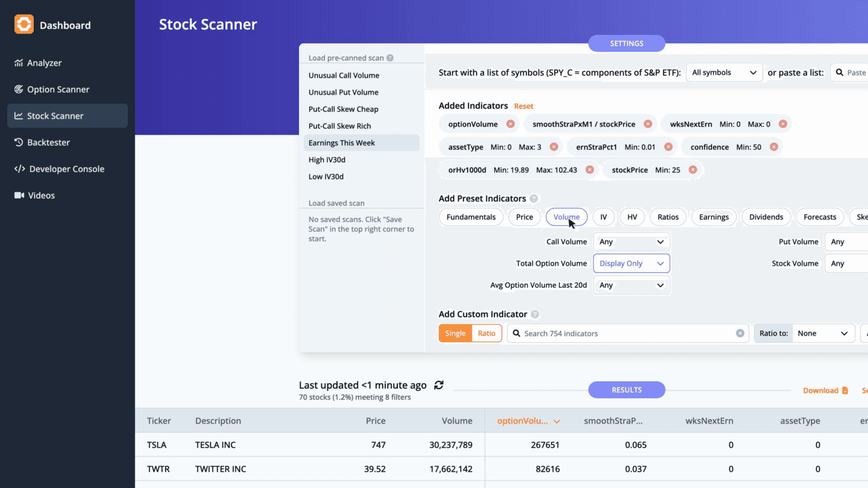The width and height of the screenshot is (868, 488).
Task: Sort by the Volume column header
Action: click(457, 421)
